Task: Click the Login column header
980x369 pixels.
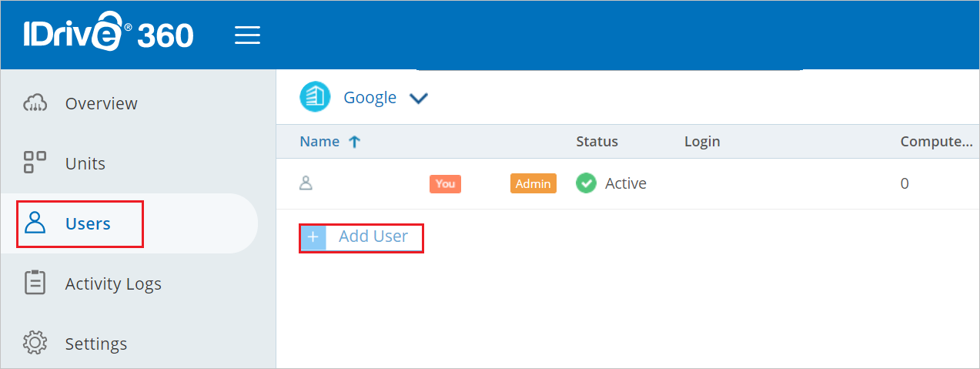Action: click(702, 142)
